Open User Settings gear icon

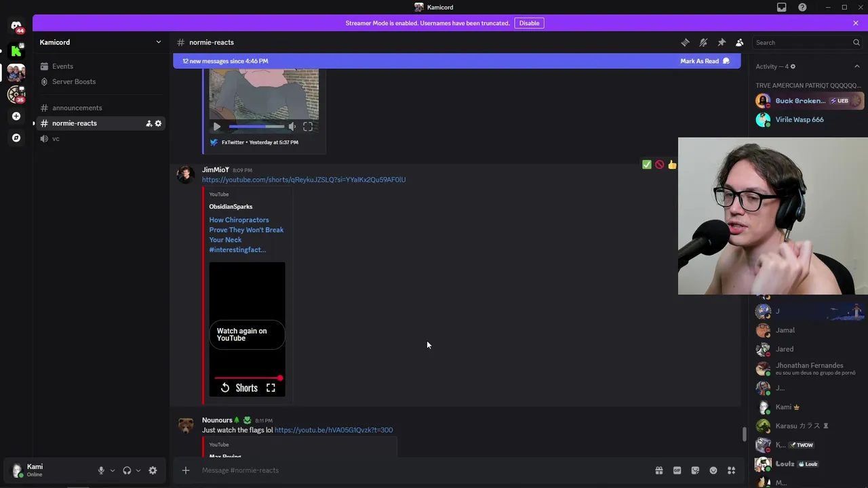click(x=153, y=470)
